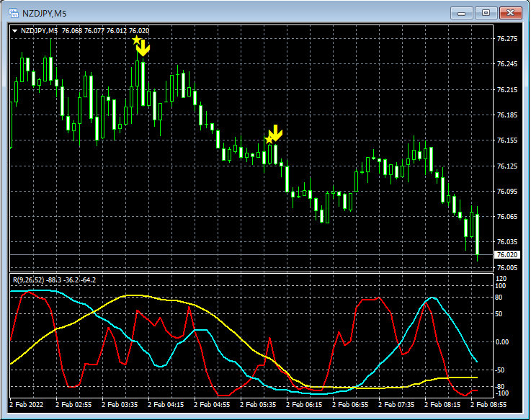Click the chart window icon beside NZDJPY,M5 title
Viewport: 531px width, 420px height.
[x=14, y=13]
